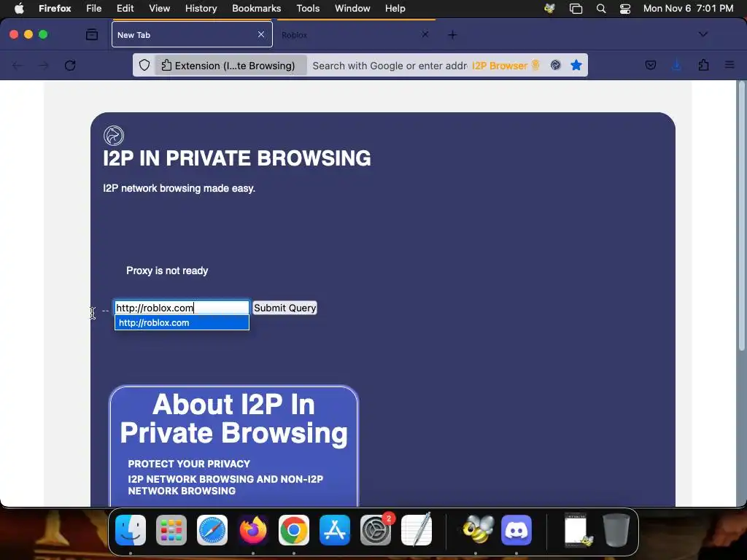Open the Save to Pocket icon
The image size is (747, 560).
click(650, 65)
